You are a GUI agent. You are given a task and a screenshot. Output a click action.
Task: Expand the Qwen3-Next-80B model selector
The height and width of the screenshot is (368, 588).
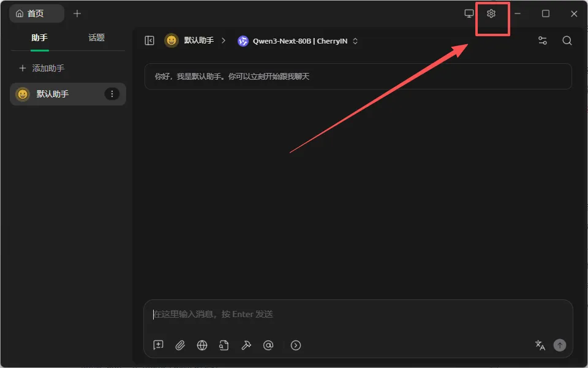coord(297,40)
